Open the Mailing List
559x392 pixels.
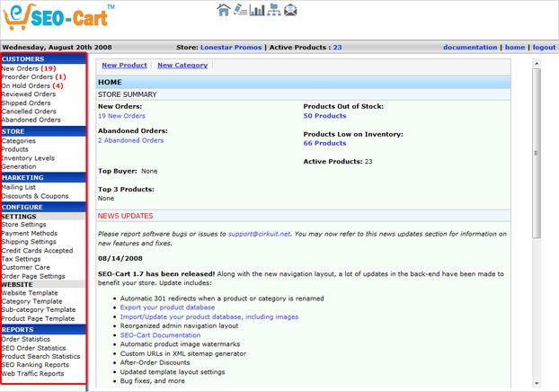click(x=19, y=187)
